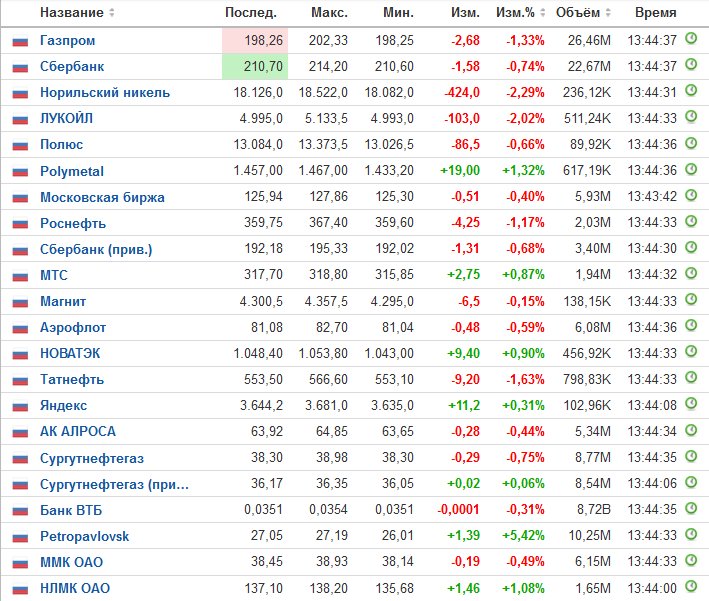Click the clock icon in Сбербанк (прив.) row
The width and height of the screenshot is (709, 601).
pyautogui.click(x=691, y=247)
